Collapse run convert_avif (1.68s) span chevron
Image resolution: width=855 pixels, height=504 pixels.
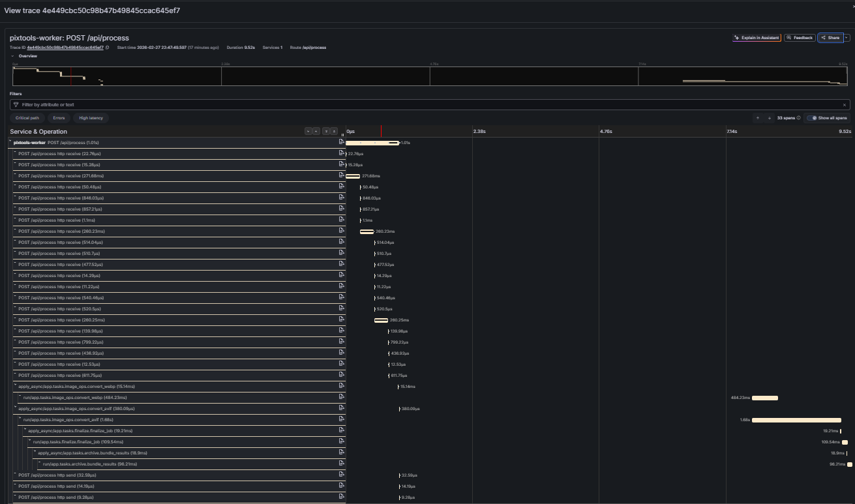point(20,419)
